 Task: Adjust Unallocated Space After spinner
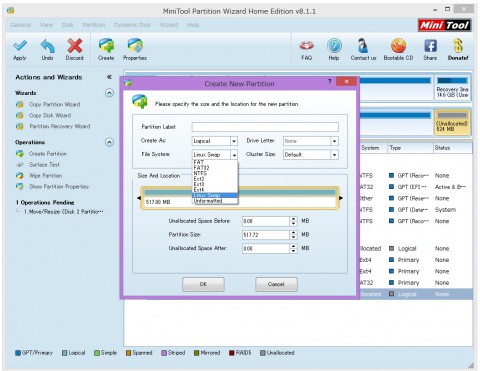click(293, 248)
